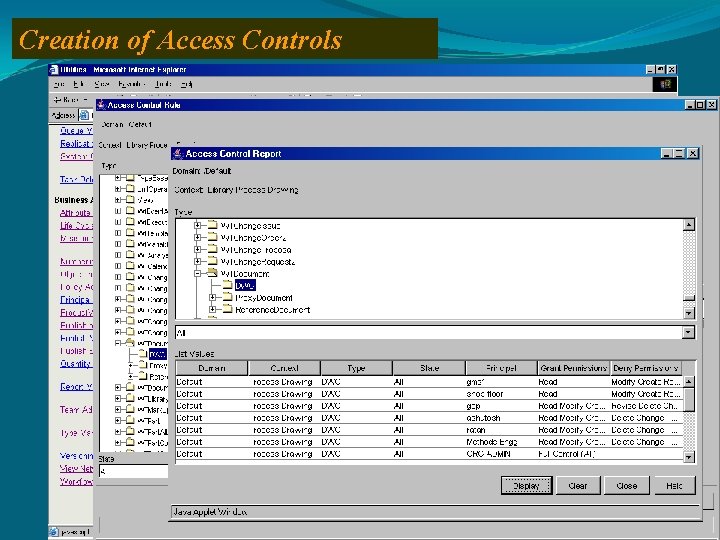Screen dimensions: 720x540
Task: Click the ProxyDocument folder icon
Action: point(227,297)
